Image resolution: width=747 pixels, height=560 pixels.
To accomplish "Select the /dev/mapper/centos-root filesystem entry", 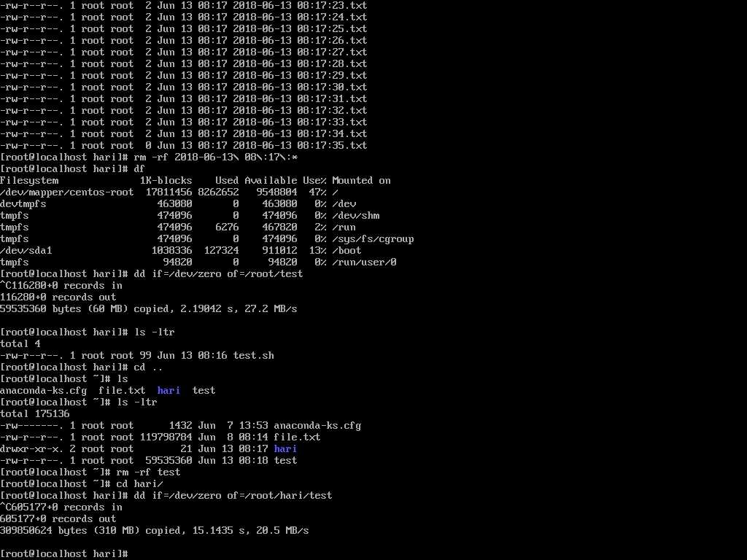I will (67, 192).
